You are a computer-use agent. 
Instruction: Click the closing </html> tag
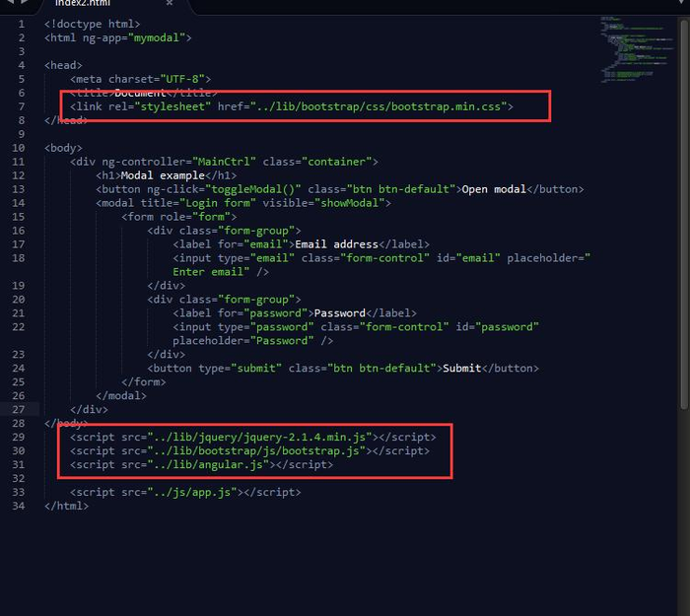point(66,506)
